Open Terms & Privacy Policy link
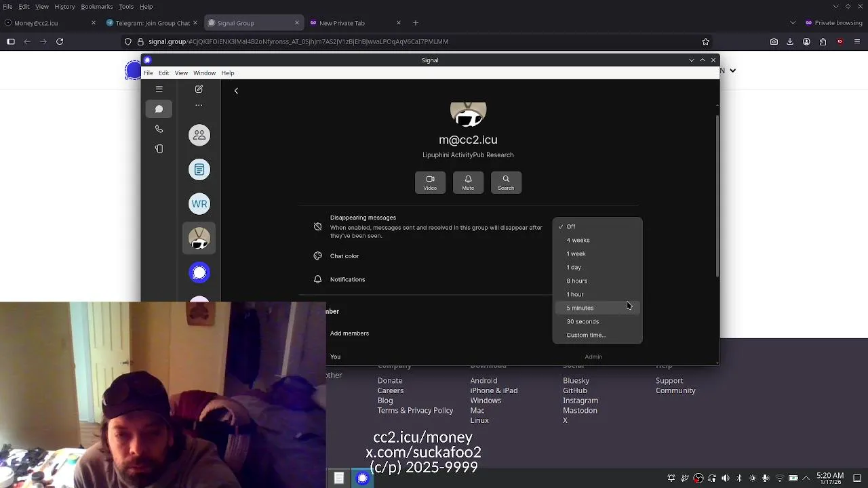The width and height of the screenshot is (868, 488). tap(415, 410)
